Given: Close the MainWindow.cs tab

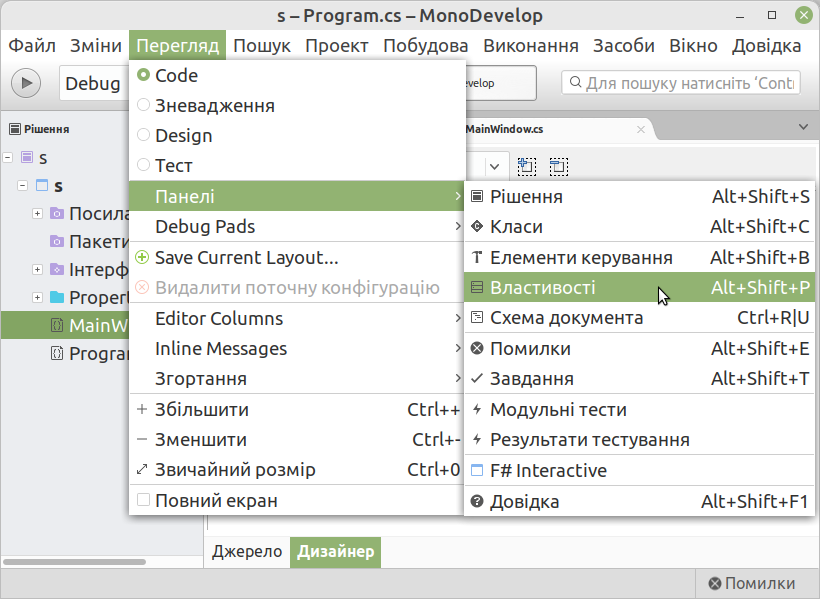Looking at the screenshot, I should click(641, 129).
